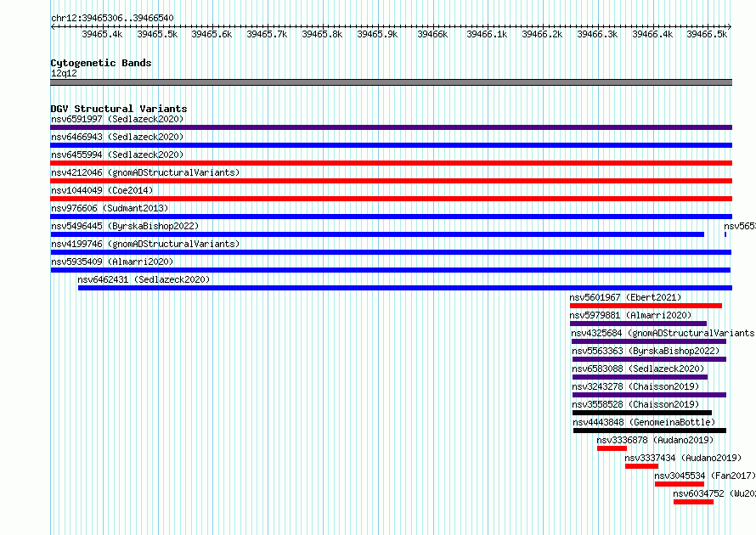Select the DGV Structural Variants track title
The width and height of the screenshot is (756, 535).
click(119, 109)
